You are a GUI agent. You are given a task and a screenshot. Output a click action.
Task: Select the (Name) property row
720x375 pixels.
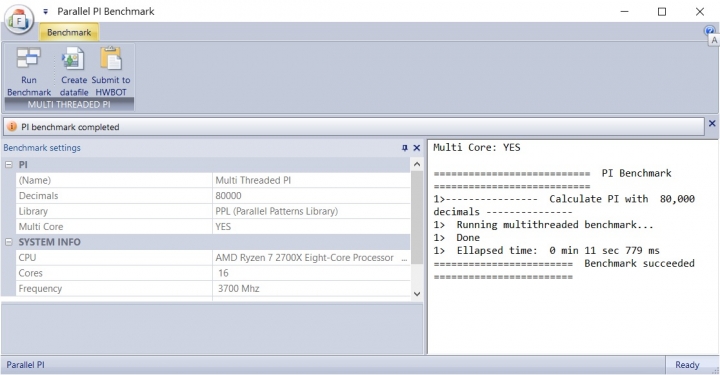(x=213, y=180)
